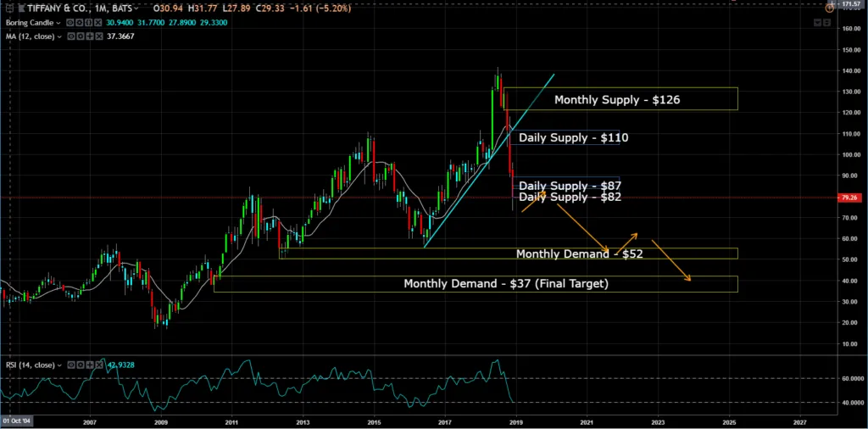
Task: Expand RSI (14, close) legend dropdown arrow
Action: [60, 365]
